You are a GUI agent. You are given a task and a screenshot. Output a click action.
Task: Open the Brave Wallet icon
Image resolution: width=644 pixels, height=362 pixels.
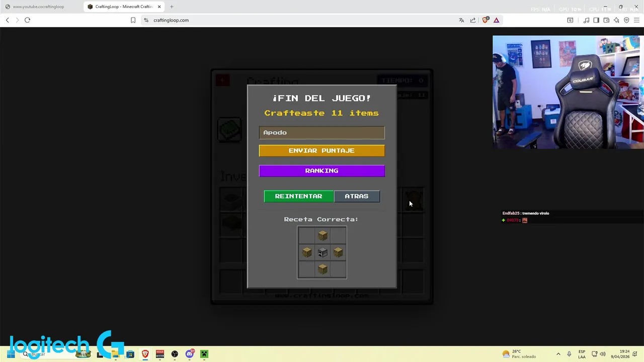[606, 20]
